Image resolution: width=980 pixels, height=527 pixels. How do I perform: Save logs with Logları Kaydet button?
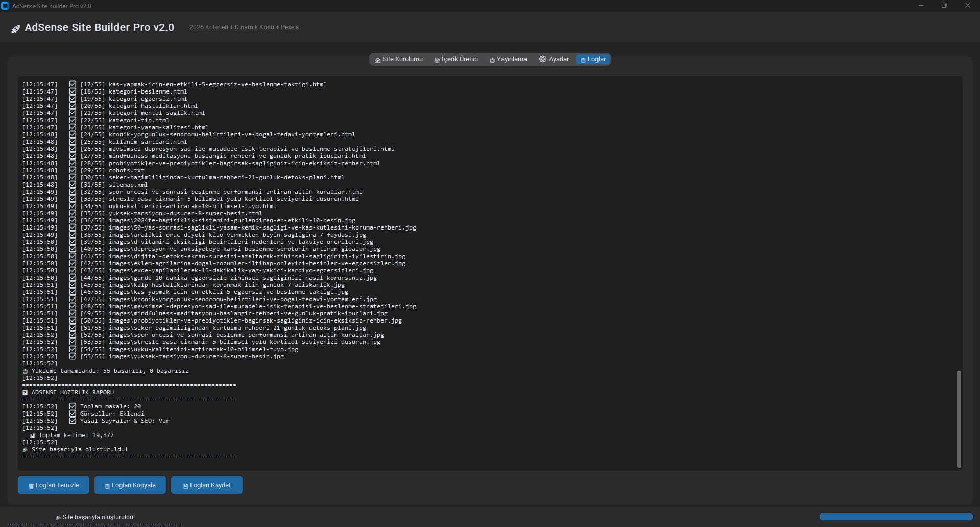click(207, 485)
